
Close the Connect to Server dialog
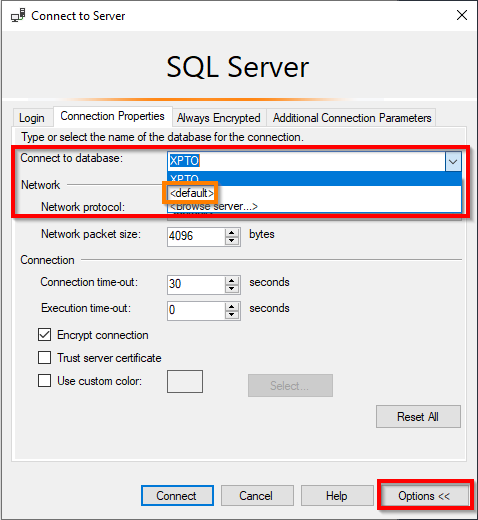[x=462, y=15]
